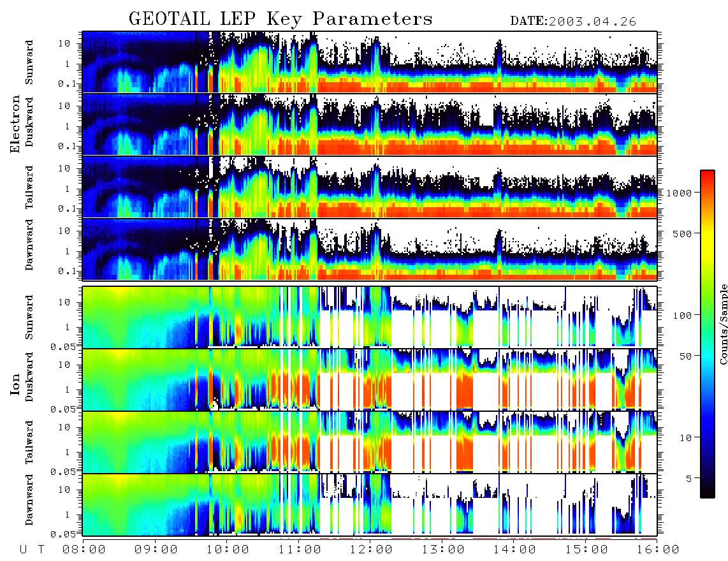Click the Ion "Tailward" panel label

pos(29,442)
